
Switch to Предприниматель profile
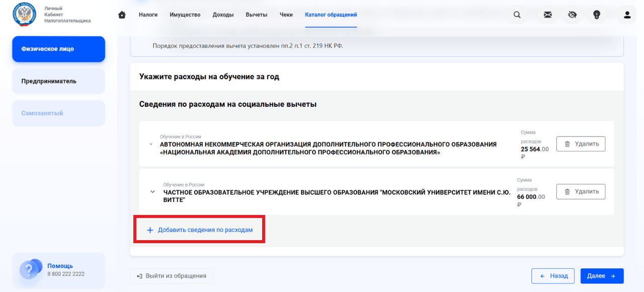(x=58, y=81)
